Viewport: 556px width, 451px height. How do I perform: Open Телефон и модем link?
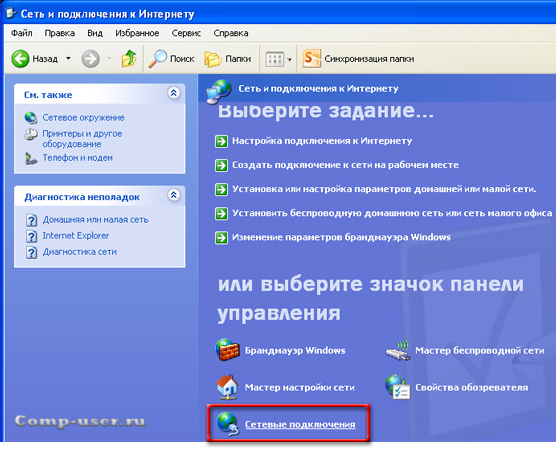(78, 157)
